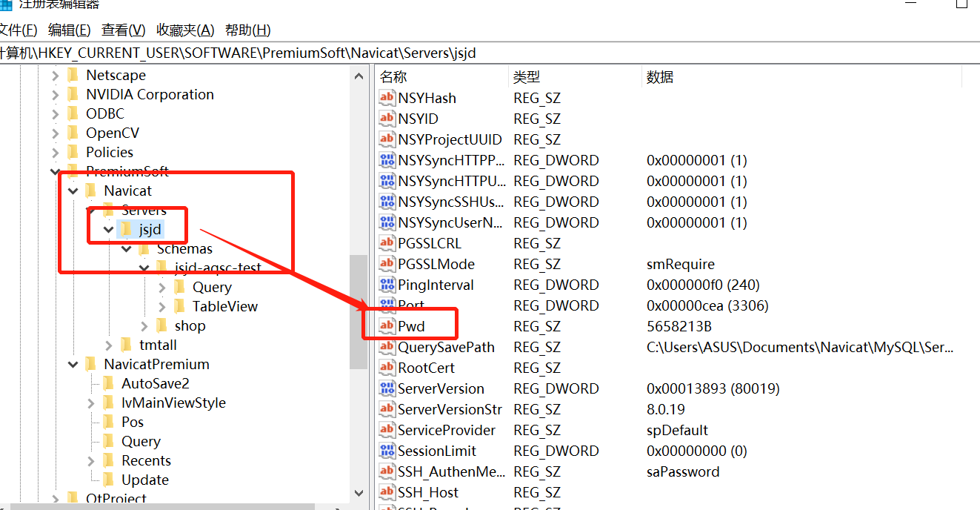Expand the TableView key
Viewport: 980px width, 510px height.
(x=162, y=306)
